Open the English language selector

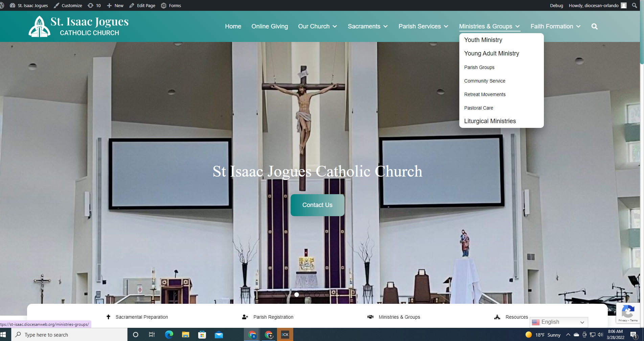tap(559, 322)
